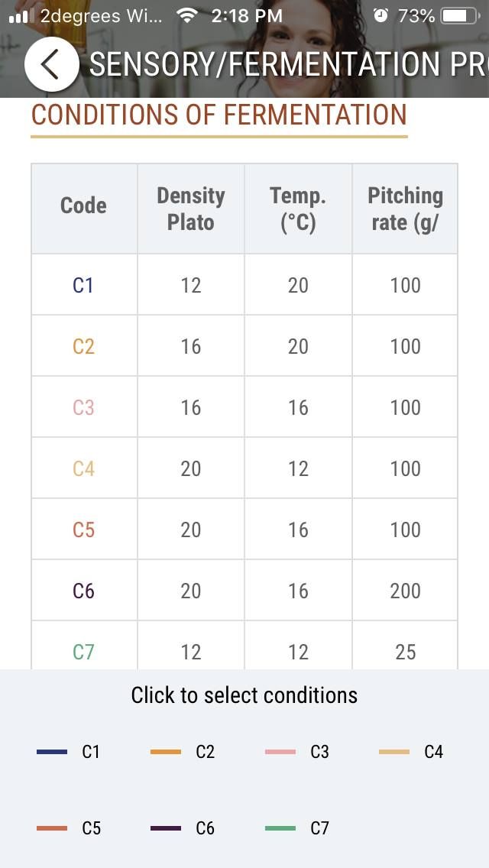
Task: Tap the battery icon in status bar
Action: click(458, 15)
